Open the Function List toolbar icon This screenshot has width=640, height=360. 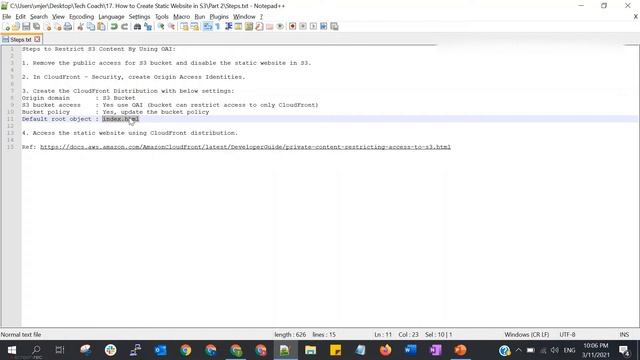(259, 27)
